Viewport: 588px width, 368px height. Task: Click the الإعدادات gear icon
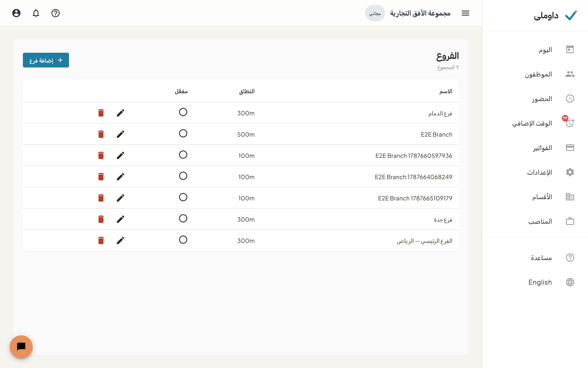pos(570,172)
